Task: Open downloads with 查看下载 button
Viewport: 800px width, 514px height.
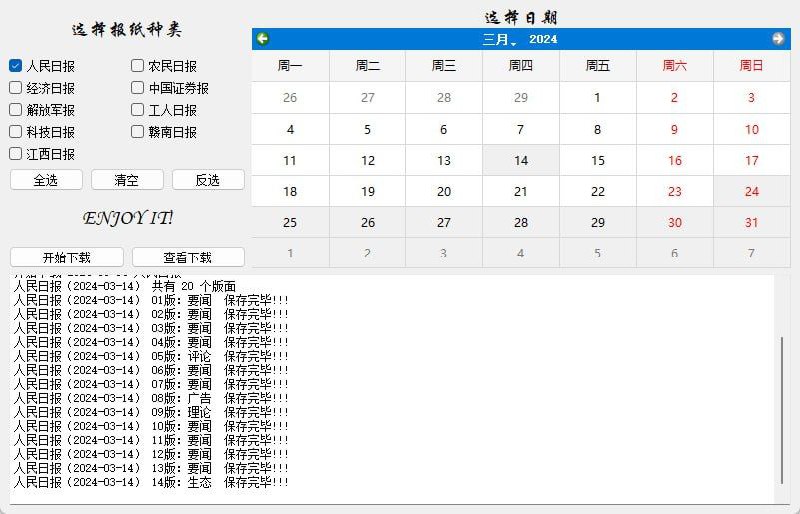Action: pos(188,257)
